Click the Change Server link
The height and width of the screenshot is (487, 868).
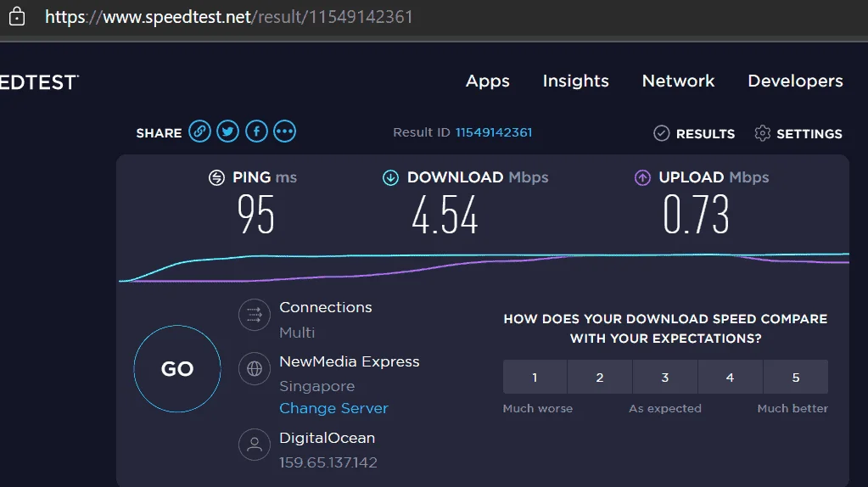tap(333, 408)
